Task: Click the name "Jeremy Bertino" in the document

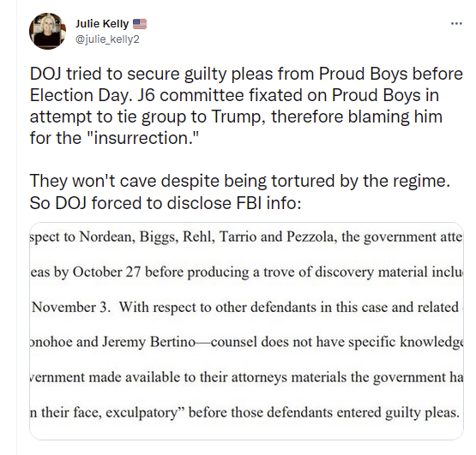Action: click(x=148, y=343)
